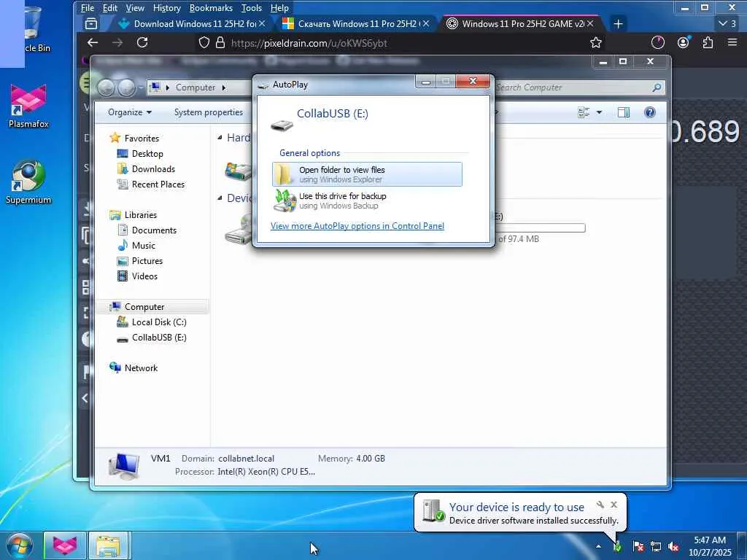This screenshot has width=747, height=560.
Task: Open Recent Places under Favorites
Action: 158,184
